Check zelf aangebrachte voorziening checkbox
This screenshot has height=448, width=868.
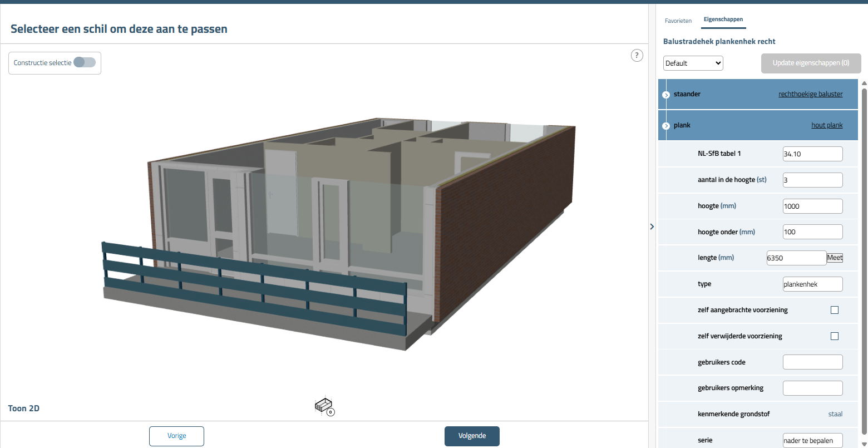pos(834,310)
